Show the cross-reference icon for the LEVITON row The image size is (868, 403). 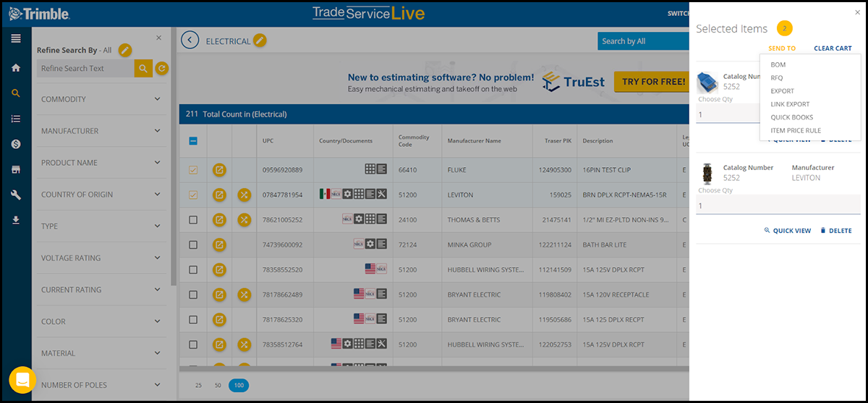tap(244, 195)
